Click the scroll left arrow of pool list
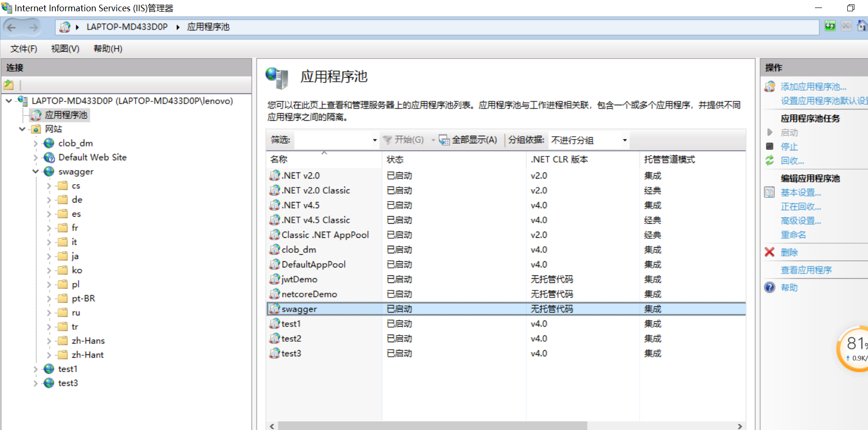868x430 pixels. pos(272,426)
